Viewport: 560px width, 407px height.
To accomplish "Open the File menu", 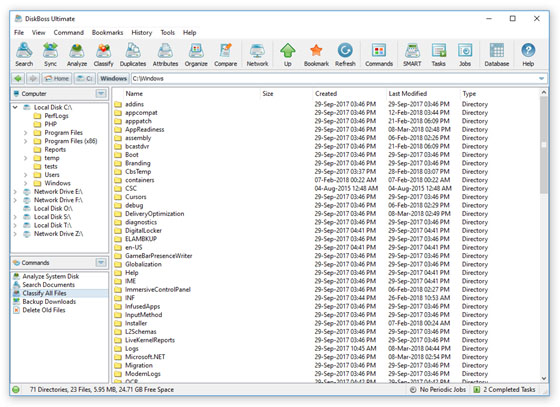I will [x=19, y=32].
